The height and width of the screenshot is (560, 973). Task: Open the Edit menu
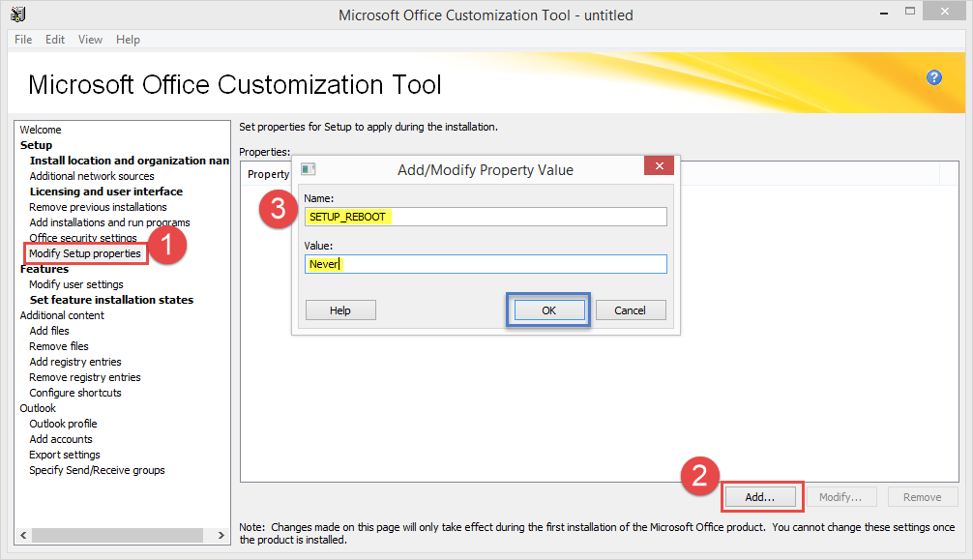point(54,40)
